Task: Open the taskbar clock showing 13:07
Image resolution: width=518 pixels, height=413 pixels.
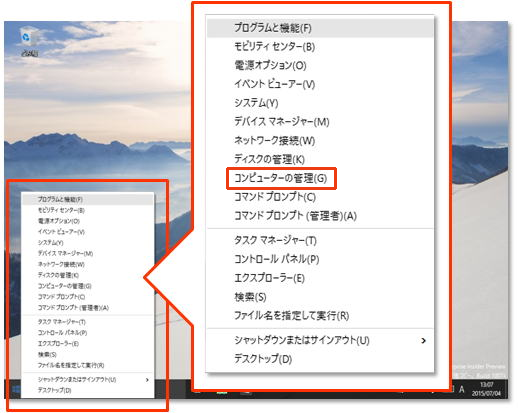Action: [x=486, y=389]
